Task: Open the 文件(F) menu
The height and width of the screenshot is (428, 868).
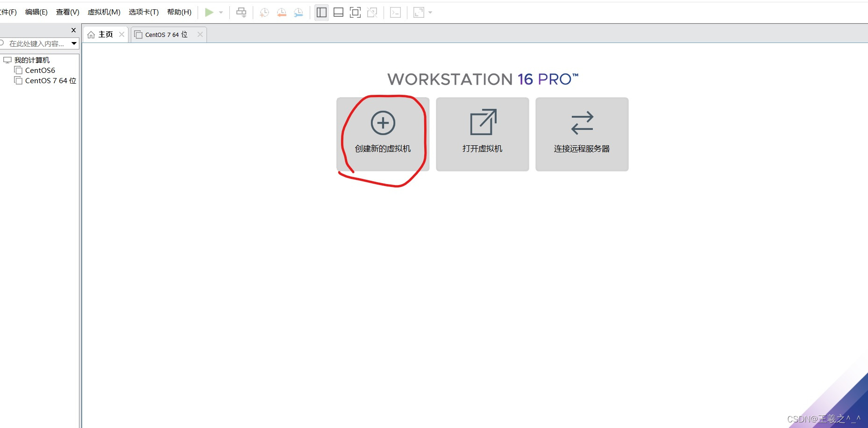Action: (x=8, y=12)
